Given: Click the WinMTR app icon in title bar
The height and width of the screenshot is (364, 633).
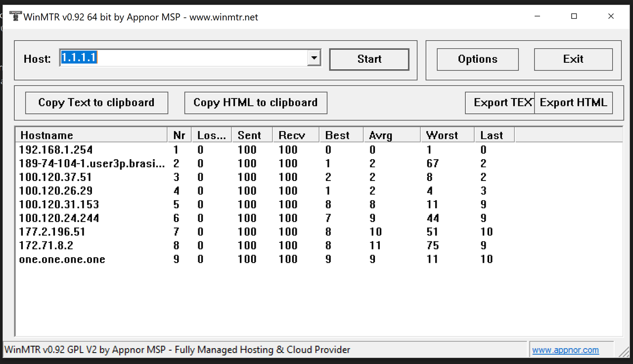Looking at the screenshot, I should click(15, 16).
